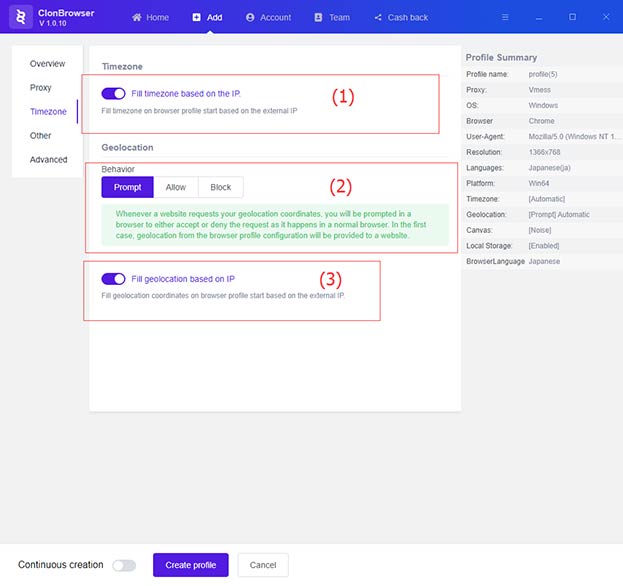Click the Vmess proxy value
This screenshot has height=586, width=623.
pyautogui.click(x=540, y=90)
